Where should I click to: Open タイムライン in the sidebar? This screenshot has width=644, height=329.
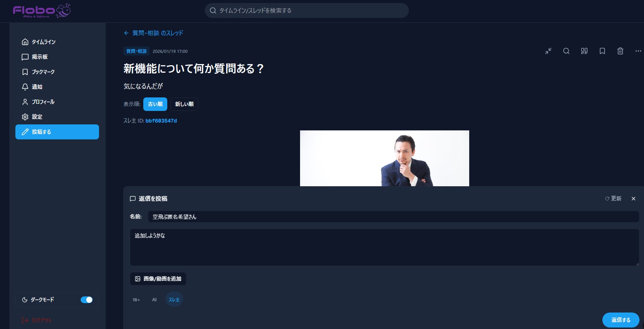(x=44, y=42)
